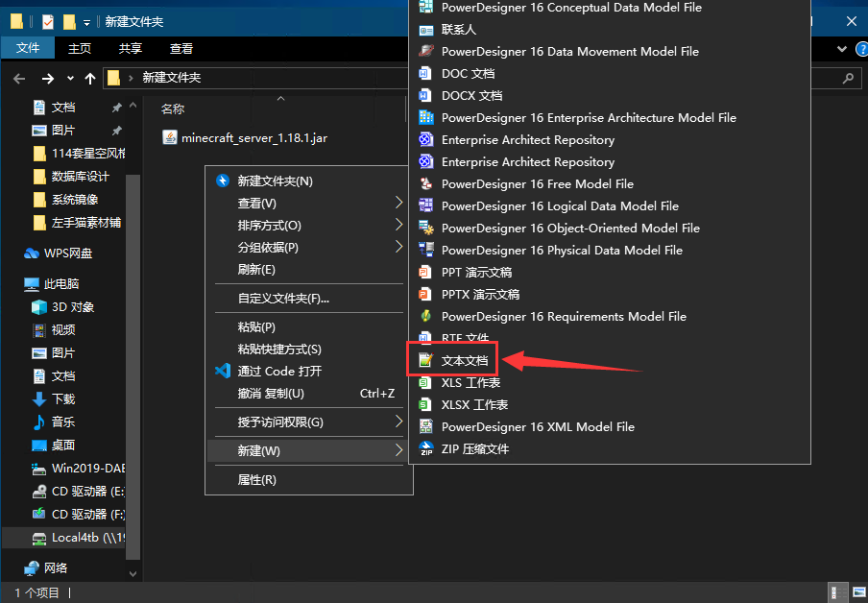Click the XLSX 工作表 icon
The width and height of the screenshot is (868, 603).
coord(424,405)
